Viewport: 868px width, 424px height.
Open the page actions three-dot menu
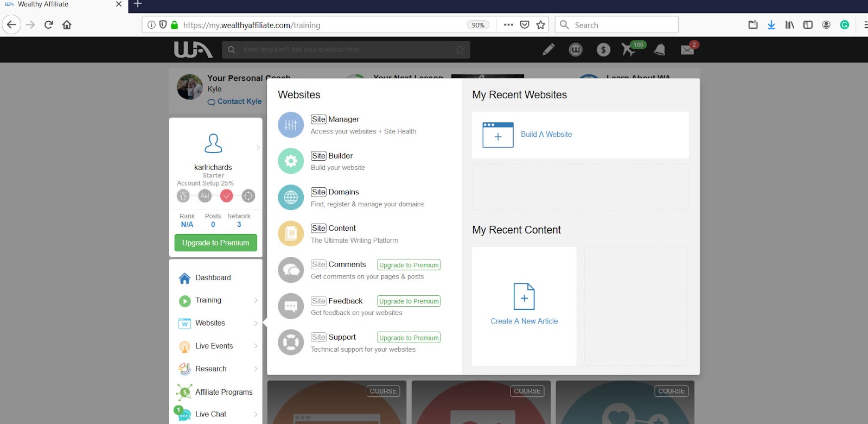508,25
